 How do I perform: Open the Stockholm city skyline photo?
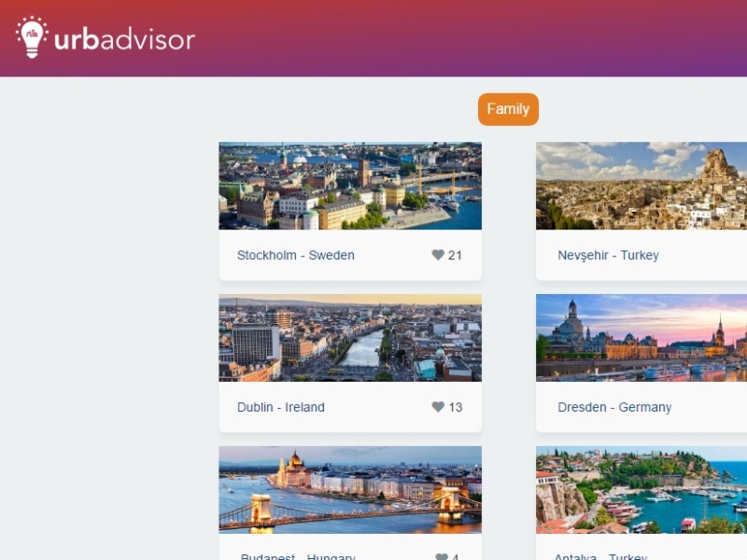point(350,186)
